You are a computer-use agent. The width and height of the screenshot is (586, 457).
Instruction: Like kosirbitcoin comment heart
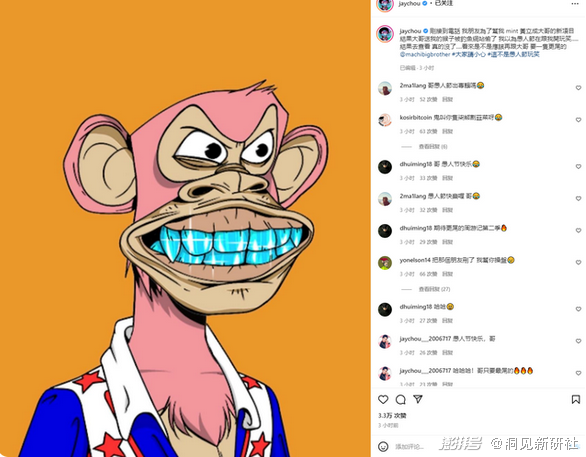578,120
